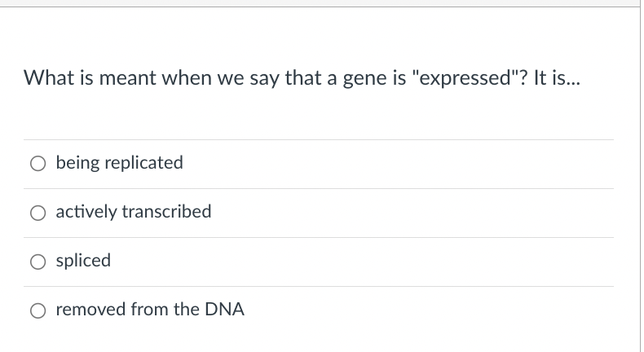Select the "actively transcribed" radio button
644x352 pixels.
(x=37, y=213)
